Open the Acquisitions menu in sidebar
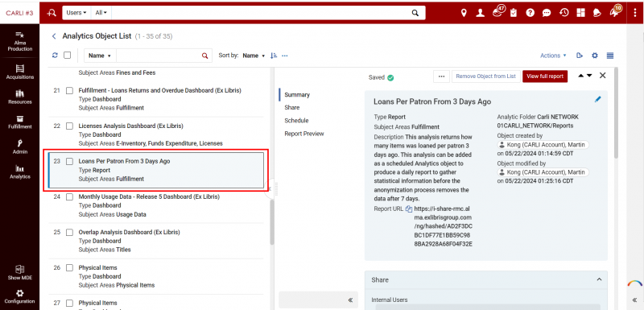This screenshot has height=310, width=644. tap(19, 72)
